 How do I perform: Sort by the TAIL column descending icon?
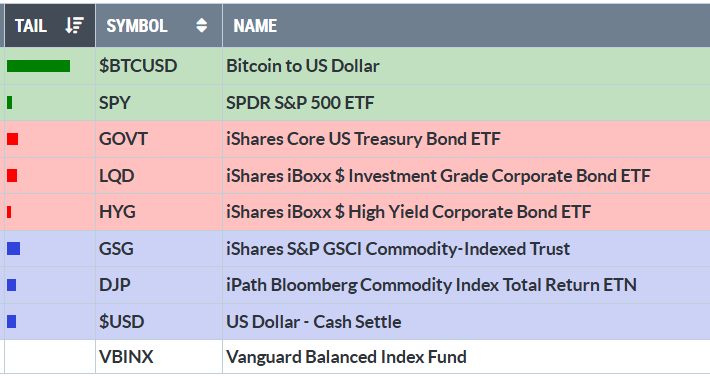[x=74, y=25]
